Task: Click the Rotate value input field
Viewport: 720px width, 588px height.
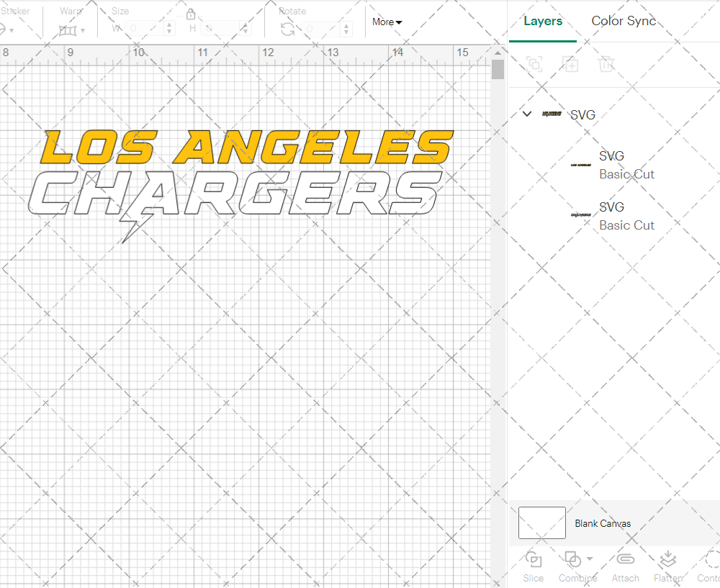Action: 321,29
